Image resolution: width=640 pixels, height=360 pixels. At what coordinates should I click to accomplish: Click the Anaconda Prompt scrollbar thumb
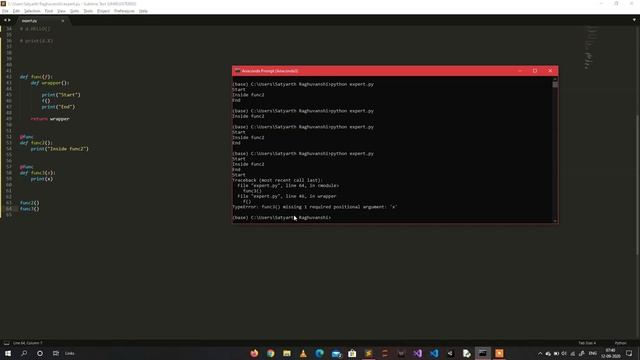pos(555,84)
